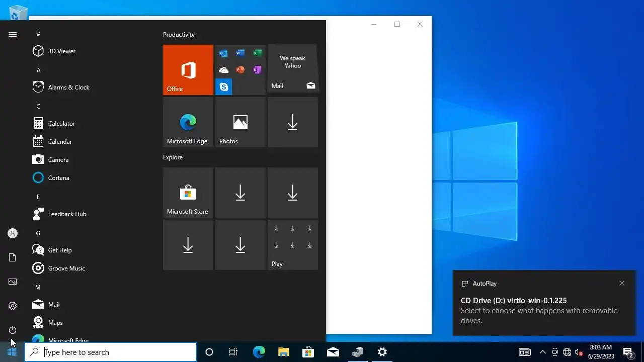
Task: Launch Alarms & Clock app
Action: pos(94,87)
